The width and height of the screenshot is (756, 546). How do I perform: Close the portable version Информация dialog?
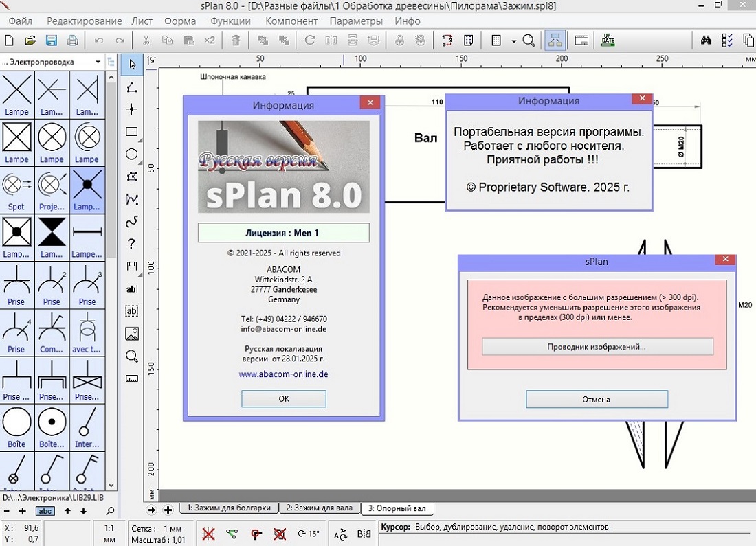click(x=642, y=99)
